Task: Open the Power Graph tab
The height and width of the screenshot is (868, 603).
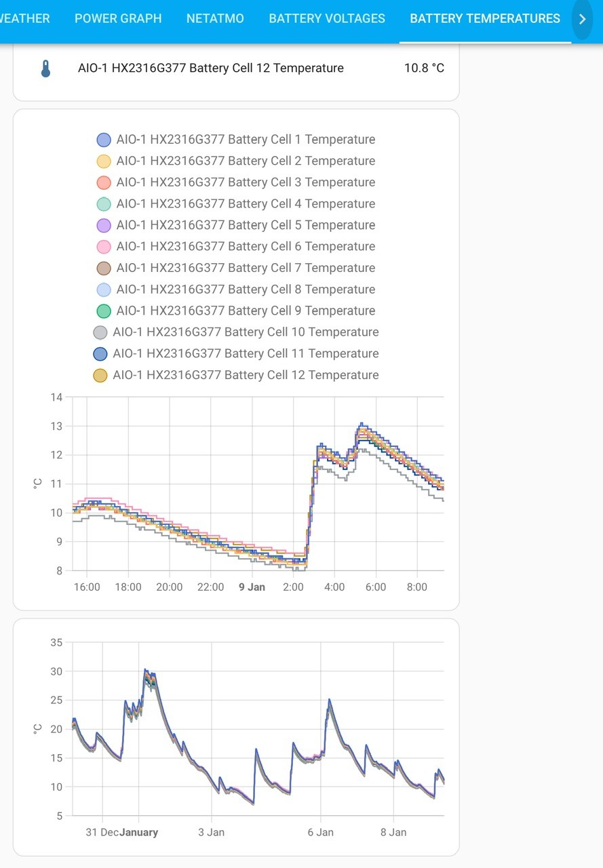Action: [118, 19]
